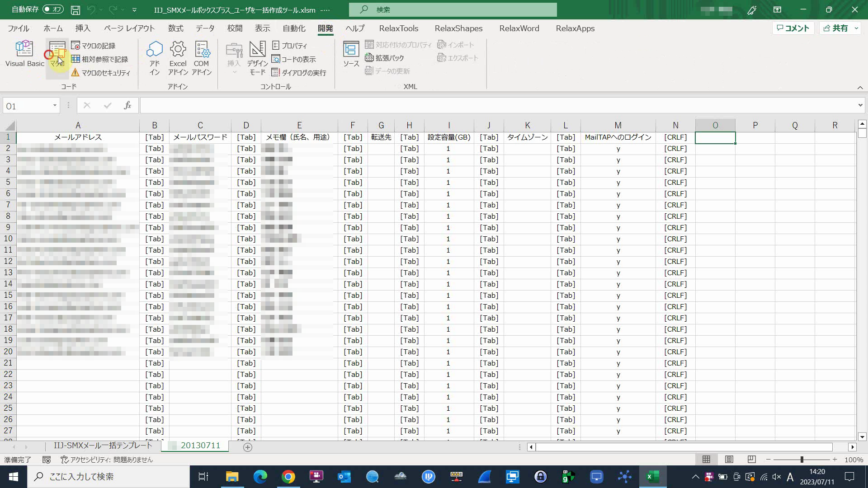Click the Comments (コメント) button
The height and width of the screenshot is (488, 868).
pos(793,28)
